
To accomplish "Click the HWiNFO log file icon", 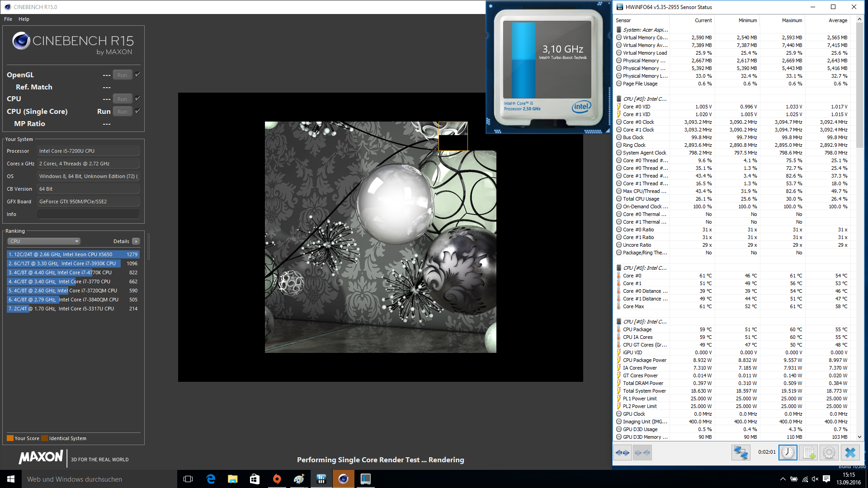I will 808,452.
